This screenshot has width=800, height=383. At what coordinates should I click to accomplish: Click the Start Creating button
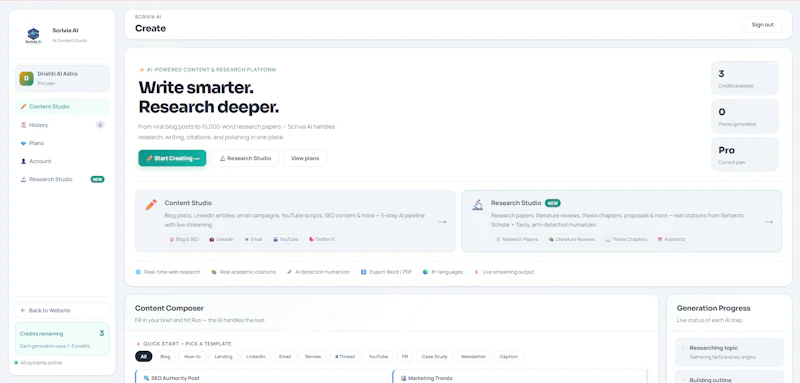[x=172, y=158]
